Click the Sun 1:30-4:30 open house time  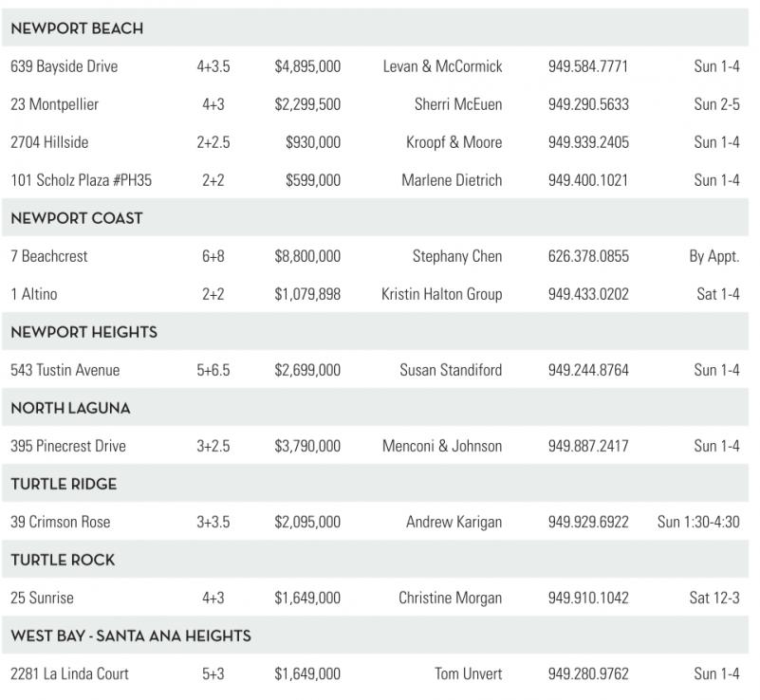[697, 522]
